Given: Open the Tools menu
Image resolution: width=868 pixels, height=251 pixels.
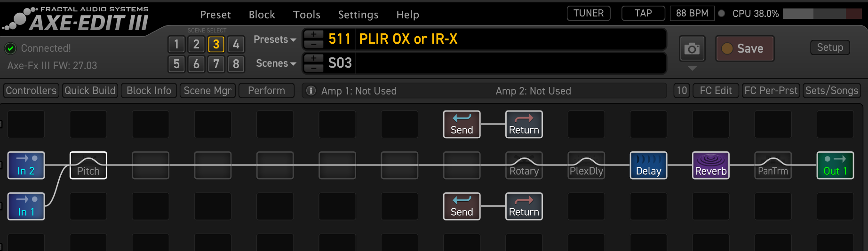Looking at the screenshot, I should tap(306, 15).
